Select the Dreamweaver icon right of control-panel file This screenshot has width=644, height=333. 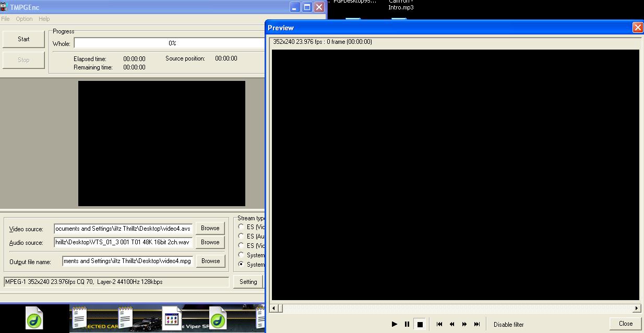[x=218, y=317]
